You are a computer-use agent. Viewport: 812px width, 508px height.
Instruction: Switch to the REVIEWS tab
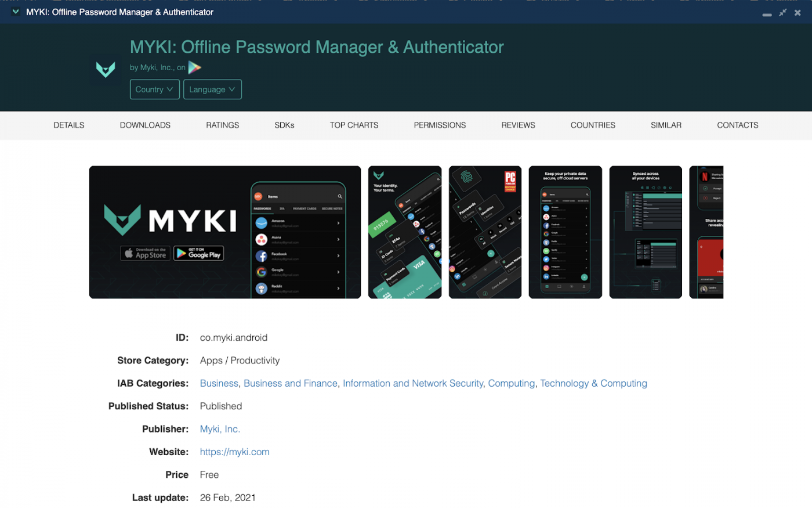[518, 125]
